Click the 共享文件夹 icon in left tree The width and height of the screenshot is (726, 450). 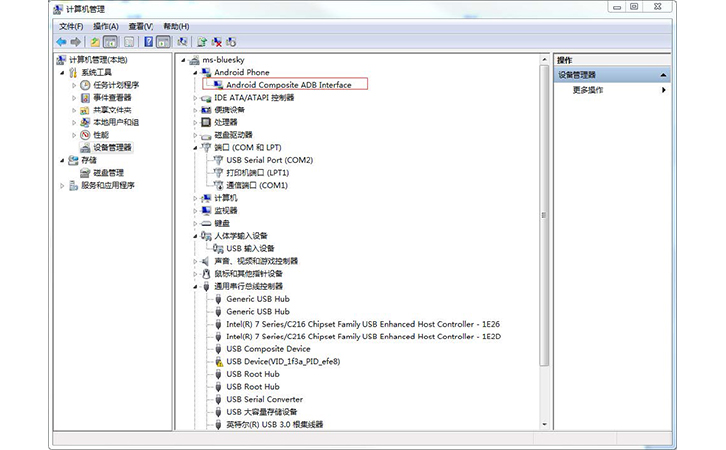pos(85,110)
